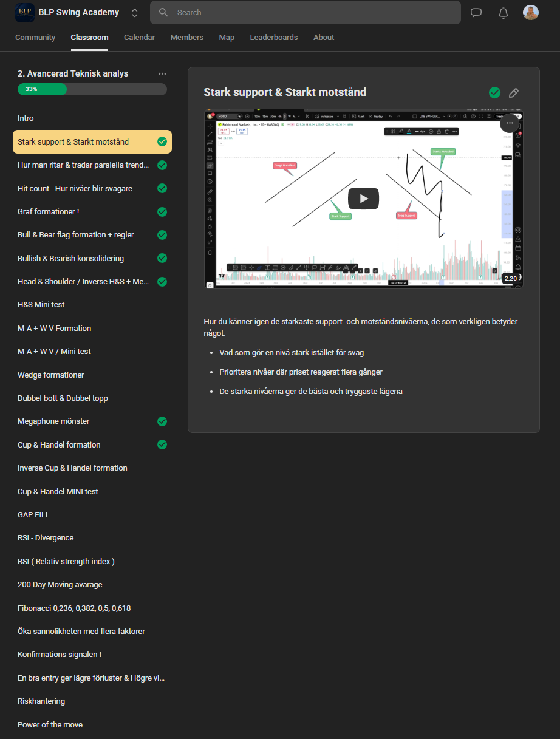The width and height of the screenshot is (560, 739).
Task: Toggle completion check for Head & Shoulder lesson
Action: coord(162,281)
